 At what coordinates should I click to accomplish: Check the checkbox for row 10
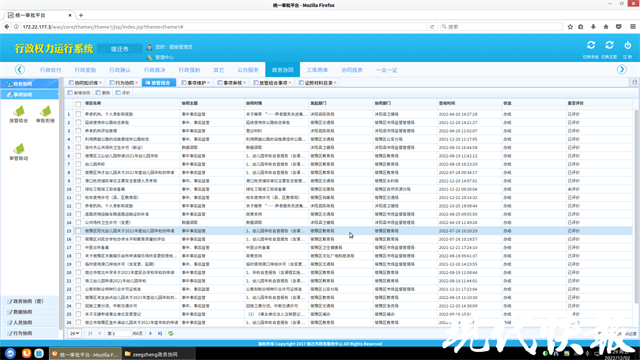point(78,189)
